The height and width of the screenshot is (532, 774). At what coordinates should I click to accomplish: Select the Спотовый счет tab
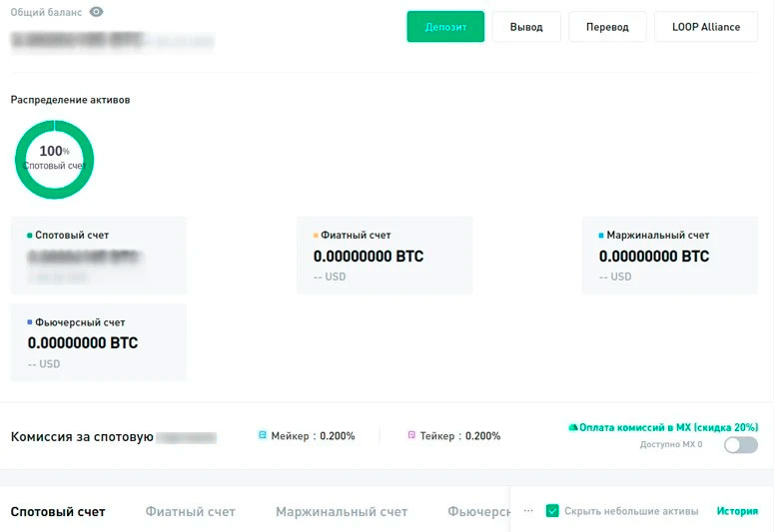click(x=58, y=512)
